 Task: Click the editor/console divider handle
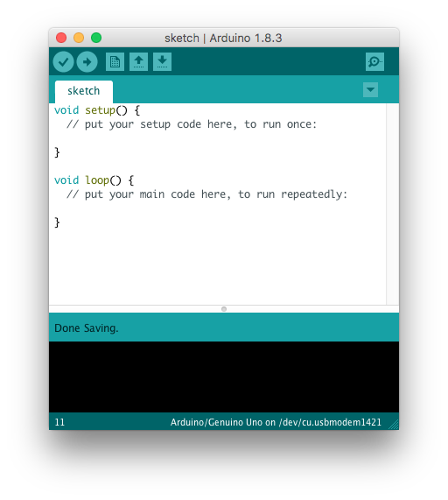pyautogui.click(x=224, y=309)
